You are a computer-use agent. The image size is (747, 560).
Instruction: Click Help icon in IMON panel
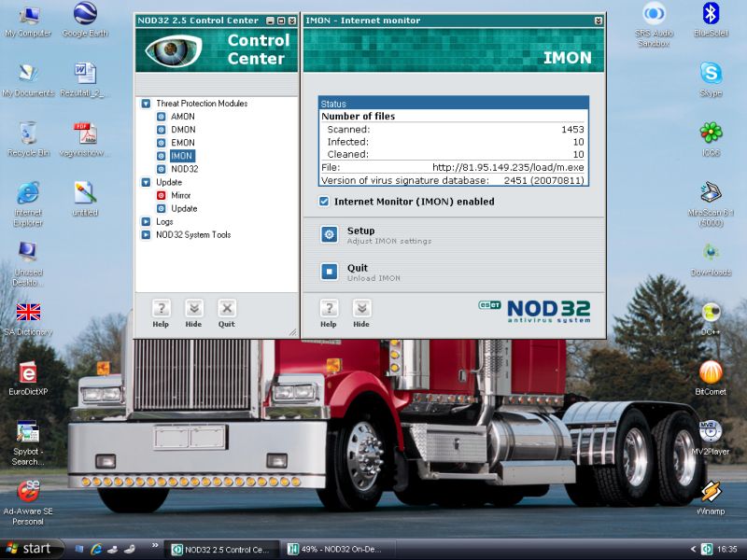pyautogui.click(x=328, y=308)
